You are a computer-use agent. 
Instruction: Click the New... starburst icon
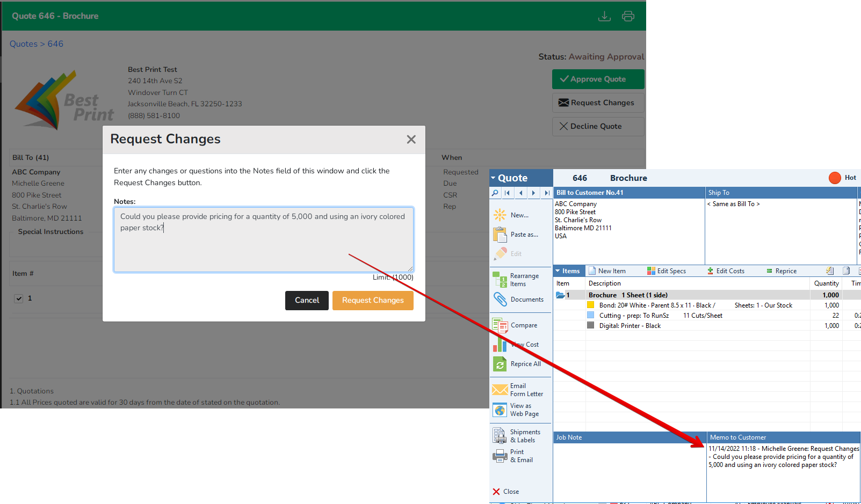pyautogui.click(x=500, y=215)
